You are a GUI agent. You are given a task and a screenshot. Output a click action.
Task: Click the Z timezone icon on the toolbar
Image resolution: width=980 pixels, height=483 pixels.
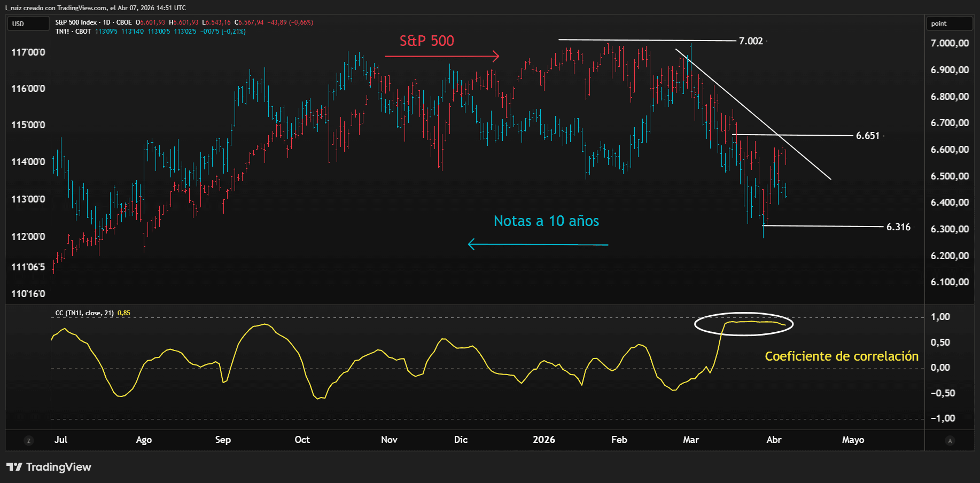28,441
